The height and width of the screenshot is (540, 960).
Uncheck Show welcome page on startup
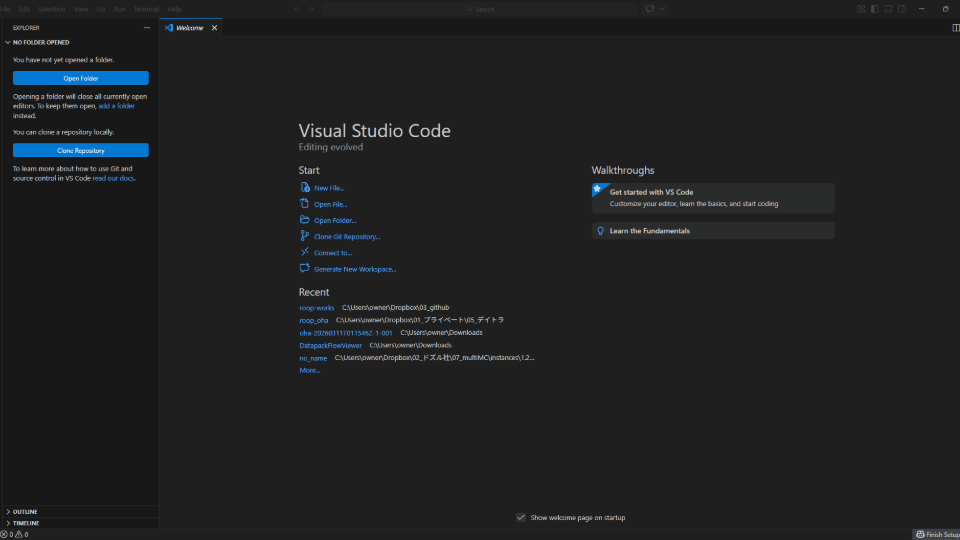[521, 517]
